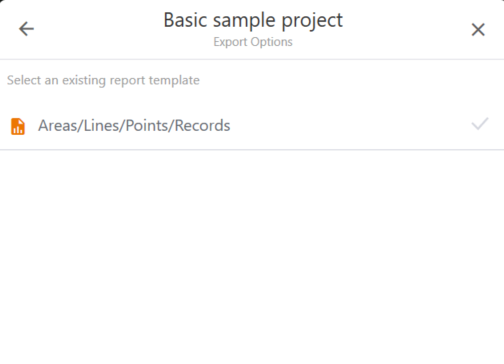Click the Lines/Points portion of template name
The width and height of the screenshot is (504, 364).
pos(126,126)
